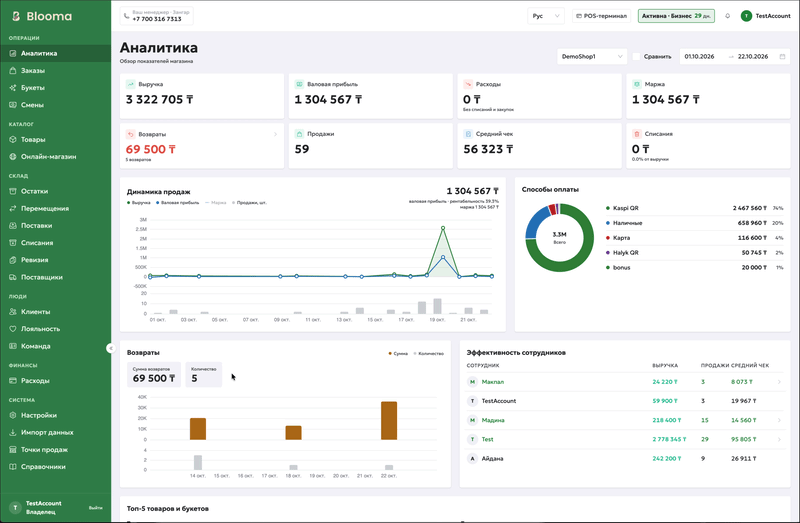Click the Активна Бизнес subscription badge
800x523 pixels.
pyautogui.click(x=676, y=16)
